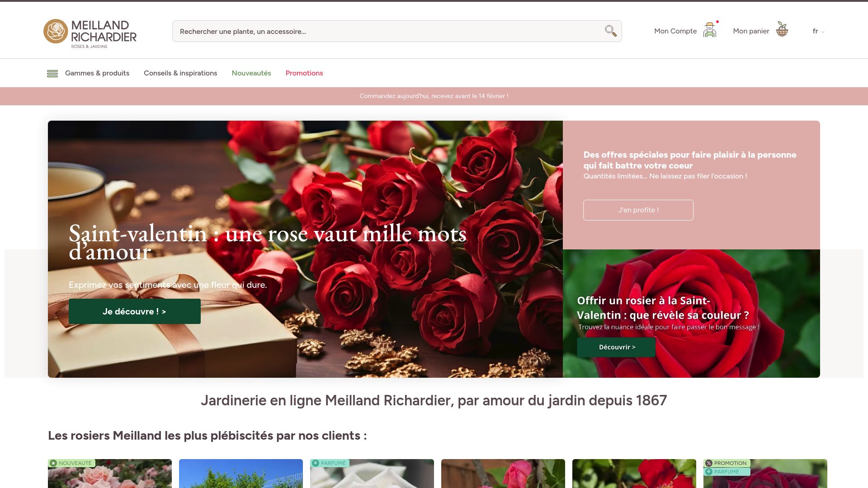868x488 pixels.
Task: Open the Conseils & inspirations menu
Action: [180, 73]
